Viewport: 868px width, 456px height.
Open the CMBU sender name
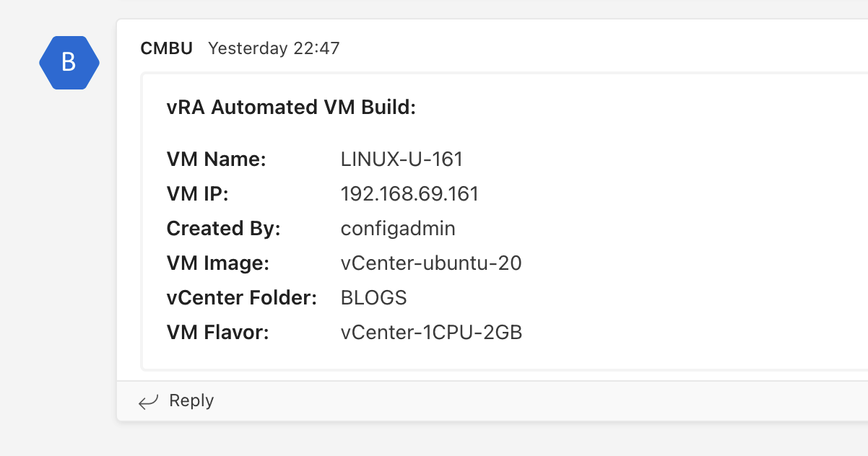click(x=167, y=48)
